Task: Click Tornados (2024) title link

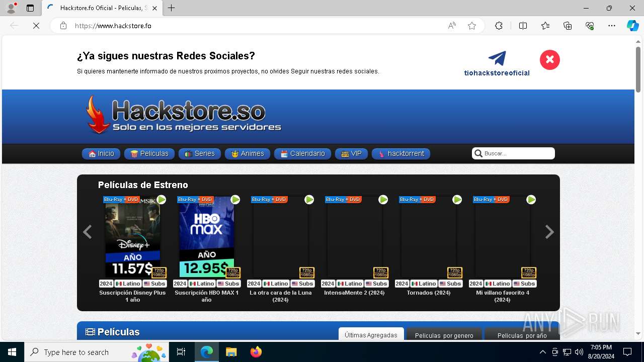Action: [x=428, y=293]
